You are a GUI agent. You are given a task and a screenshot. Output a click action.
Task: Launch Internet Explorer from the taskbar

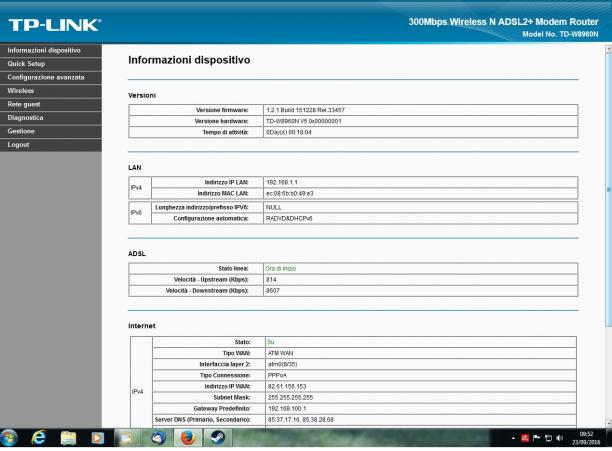coord(39,438)
